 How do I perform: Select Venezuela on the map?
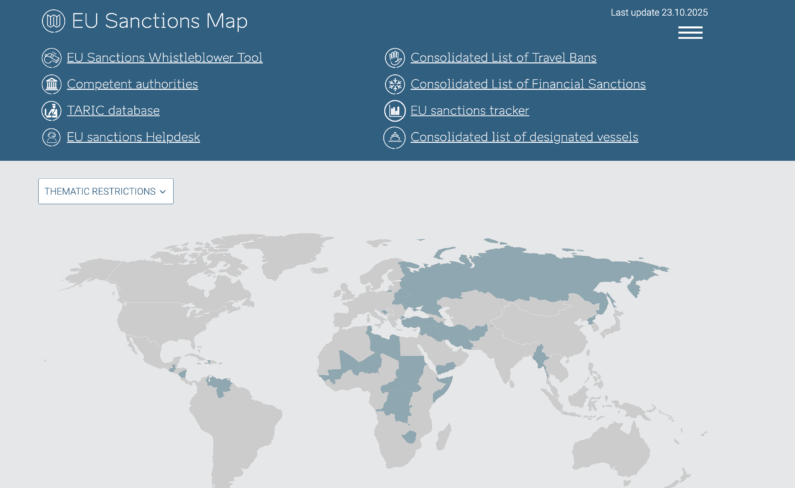pyautogui.click(x=220, y=386)
